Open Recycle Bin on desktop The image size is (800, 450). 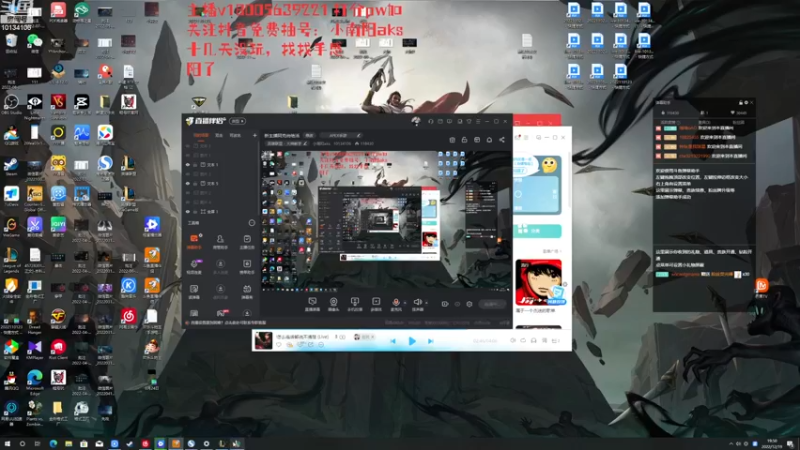click(11, 43)
